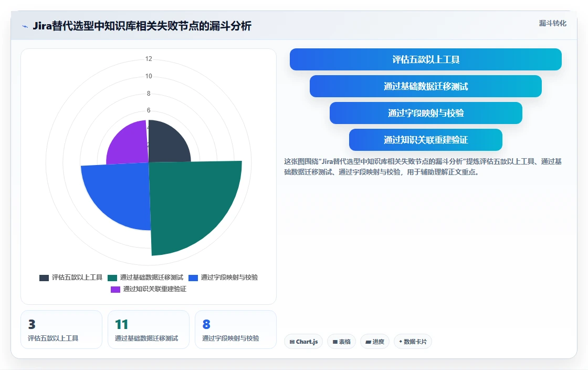Select the 评估五款以上工具 funnel bar
Screen dimensions: 588x370
[426, 59]
